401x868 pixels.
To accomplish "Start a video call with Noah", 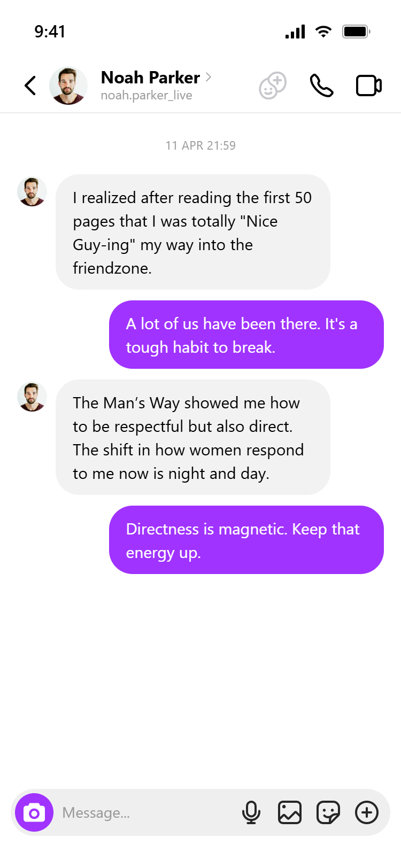I will point(368,86).
